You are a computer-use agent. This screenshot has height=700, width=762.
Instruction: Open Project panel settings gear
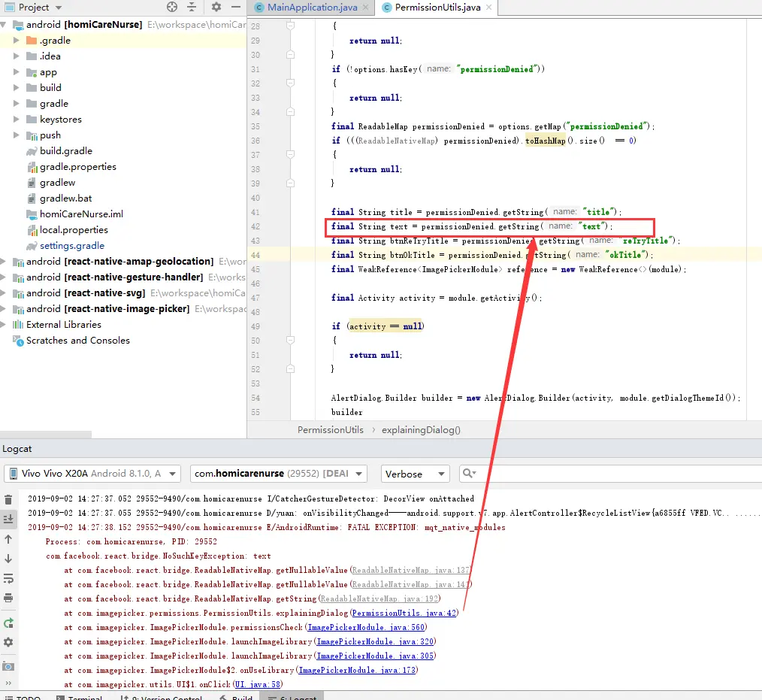pyautogui.click(x=216, y=7)
